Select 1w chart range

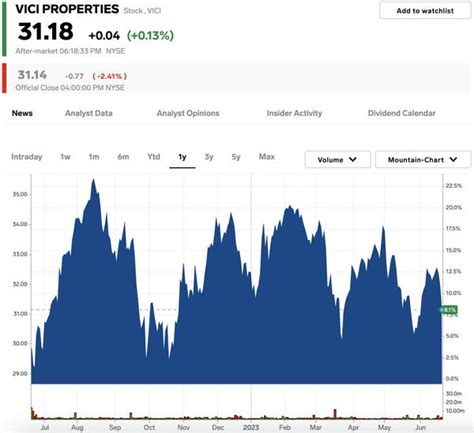65,157
